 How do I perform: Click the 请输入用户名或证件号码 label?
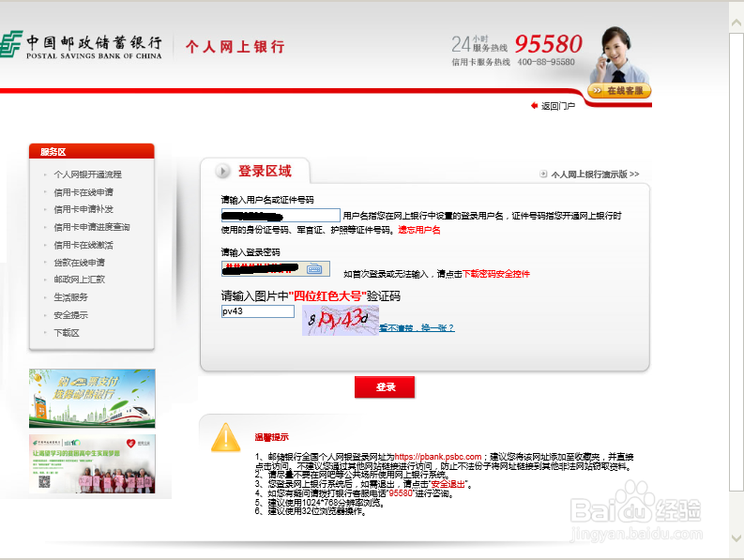267,200
